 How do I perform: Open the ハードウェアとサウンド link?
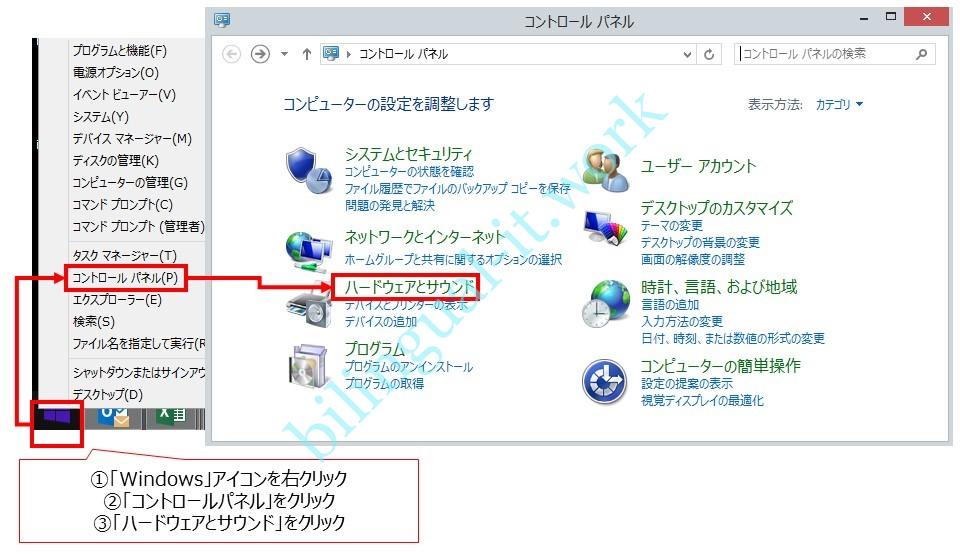coord(409,287)
